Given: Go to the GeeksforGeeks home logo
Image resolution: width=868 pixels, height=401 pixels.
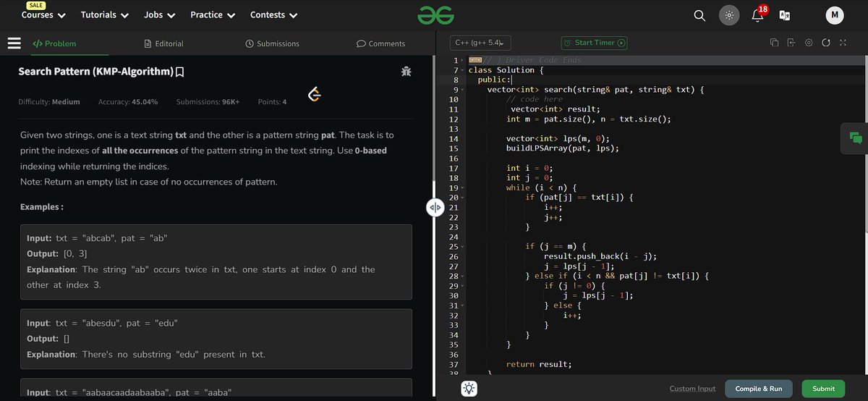Looking at the screenshot, I should pos(434,14).
